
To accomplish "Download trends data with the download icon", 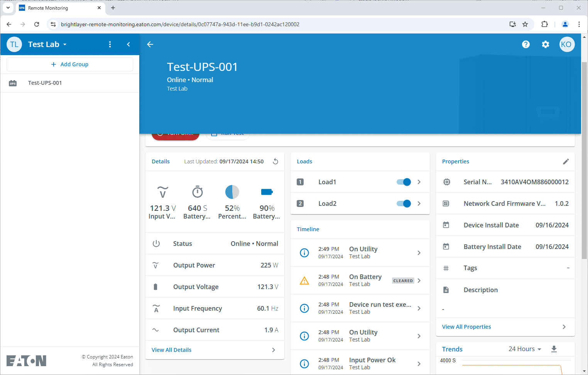I will click(x=554, y=349).
